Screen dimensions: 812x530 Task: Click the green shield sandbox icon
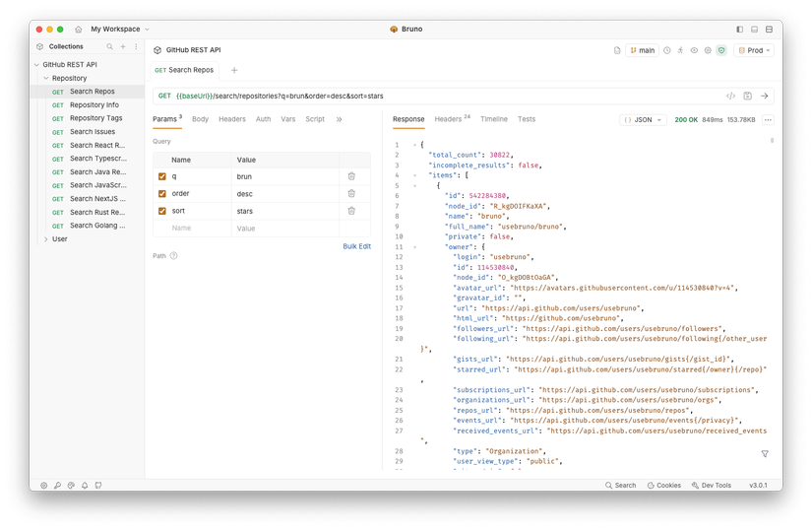click(721, 50)
